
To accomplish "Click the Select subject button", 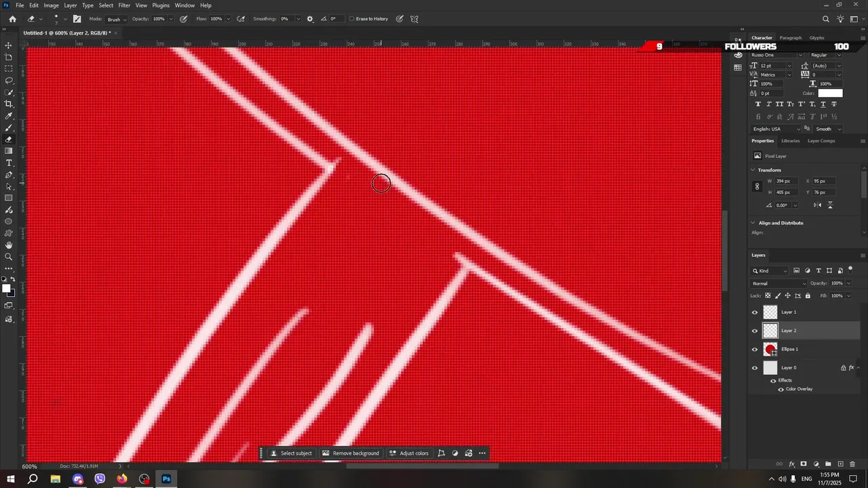I will (292, 453).
